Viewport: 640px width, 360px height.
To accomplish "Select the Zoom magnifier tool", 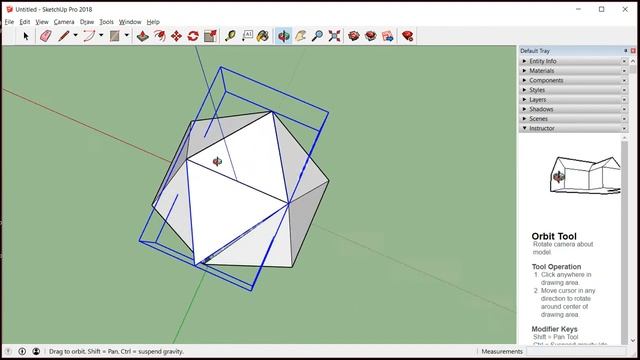I will [317, 36].
